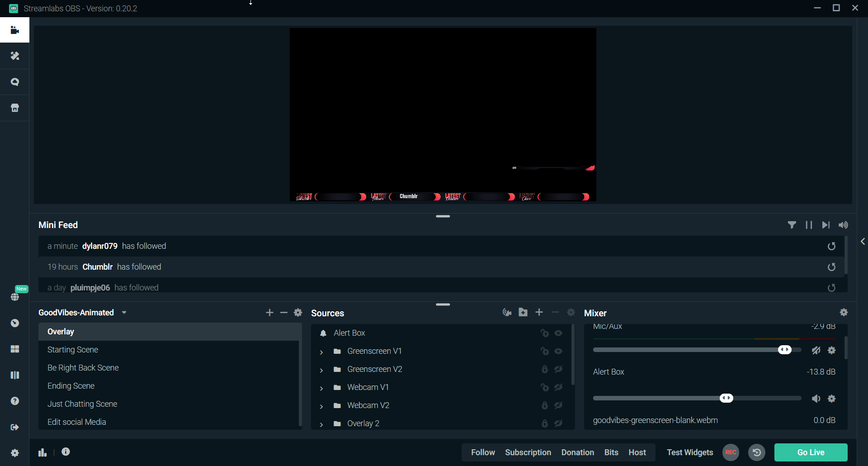This screenshot has height=466, width=868.
Task: Add a new source folder
Action: coord(523,313)
